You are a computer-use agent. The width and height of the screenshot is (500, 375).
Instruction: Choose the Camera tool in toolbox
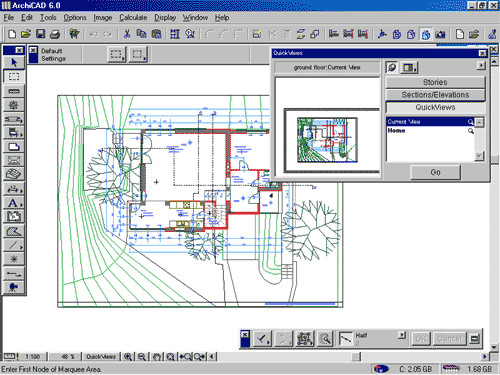(14, 287)
